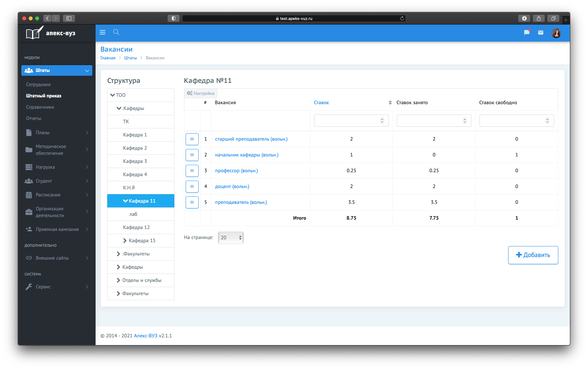
Task: Select Кафедра 3 in tree
Action: pyautogui.click(x=141, y=161)
